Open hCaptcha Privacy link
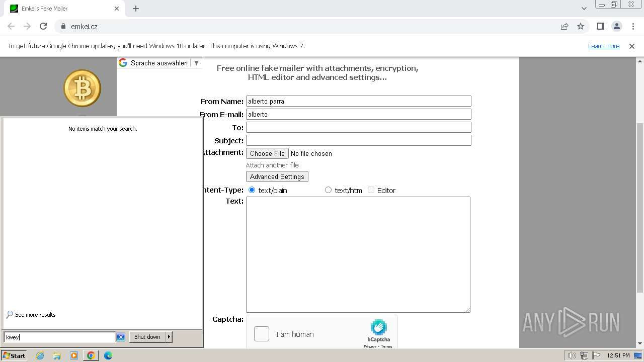Viewport: 644px width, 362px height. (370, 346)
